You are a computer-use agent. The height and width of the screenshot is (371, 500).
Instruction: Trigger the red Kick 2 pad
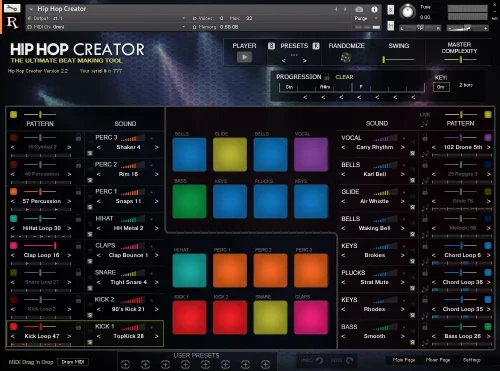tap(230, 317)
